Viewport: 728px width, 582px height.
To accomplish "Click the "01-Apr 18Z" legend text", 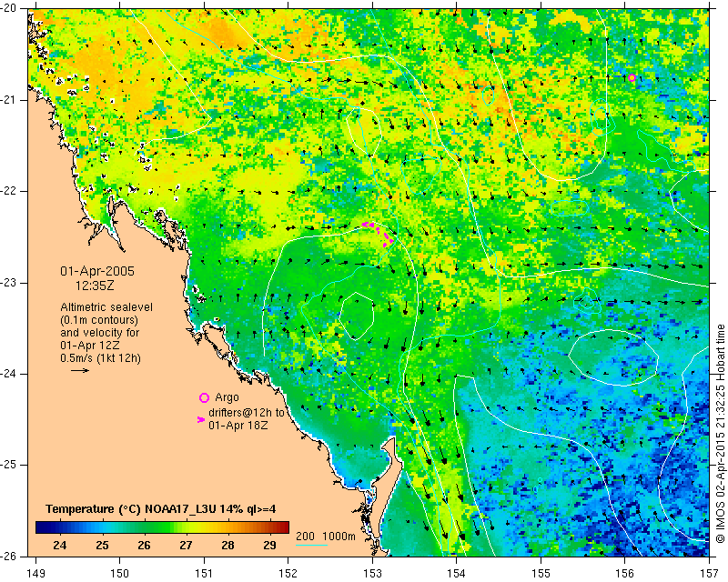I will (238, 425).
